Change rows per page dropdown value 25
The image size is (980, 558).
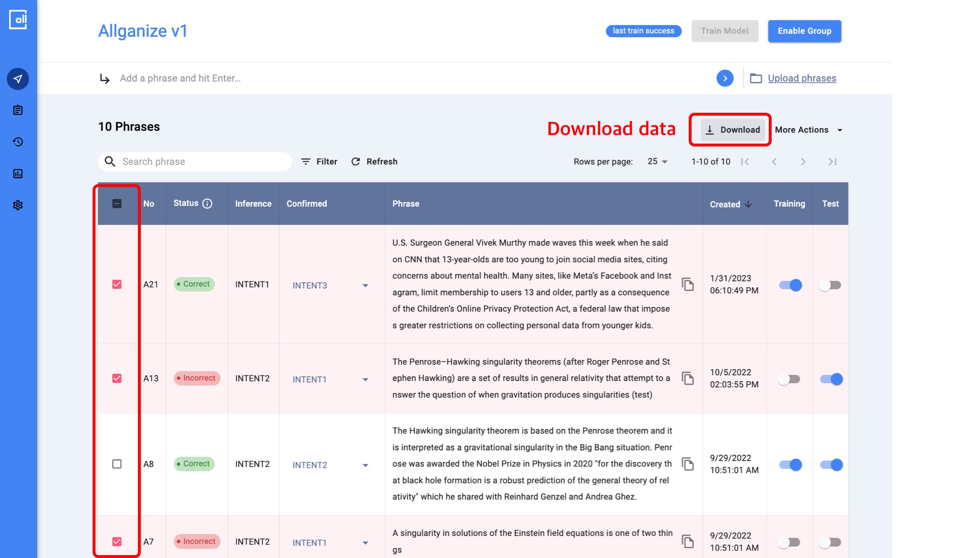point(657,161)
